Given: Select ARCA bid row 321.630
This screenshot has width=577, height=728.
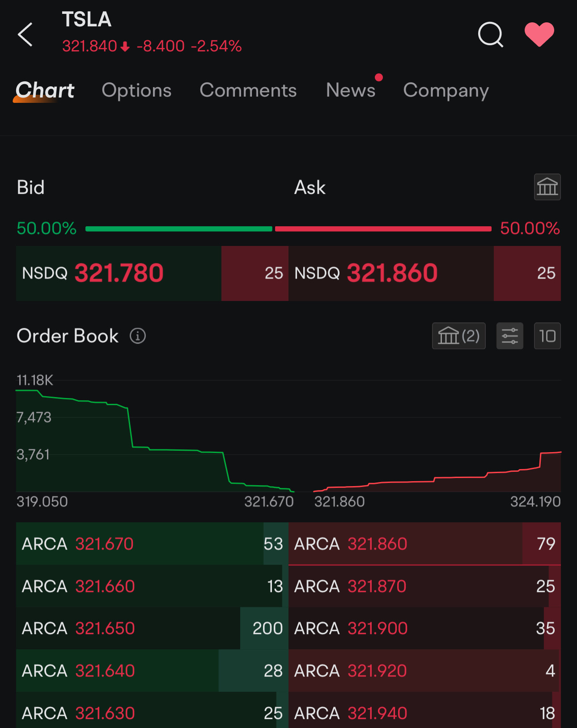Looking at the screenshot, I should point(152,711).
